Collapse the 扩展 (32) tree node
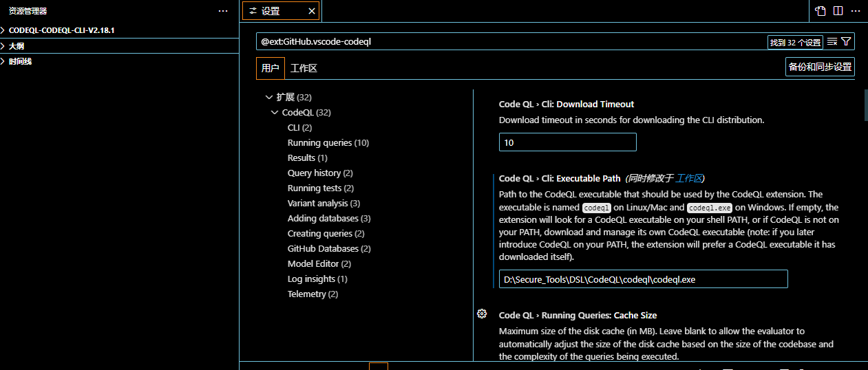The image size is (868, 370). (x=268, y=98)
